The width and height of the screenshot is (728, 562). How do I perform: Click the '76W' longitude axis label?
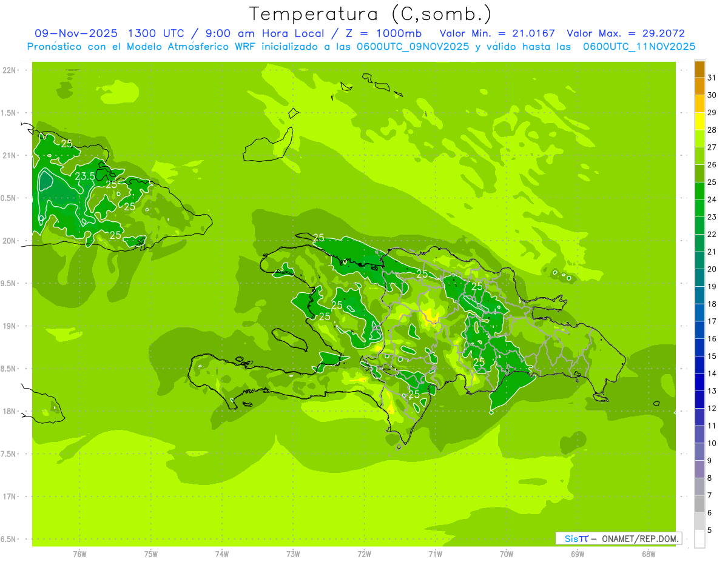pos(79,554)
